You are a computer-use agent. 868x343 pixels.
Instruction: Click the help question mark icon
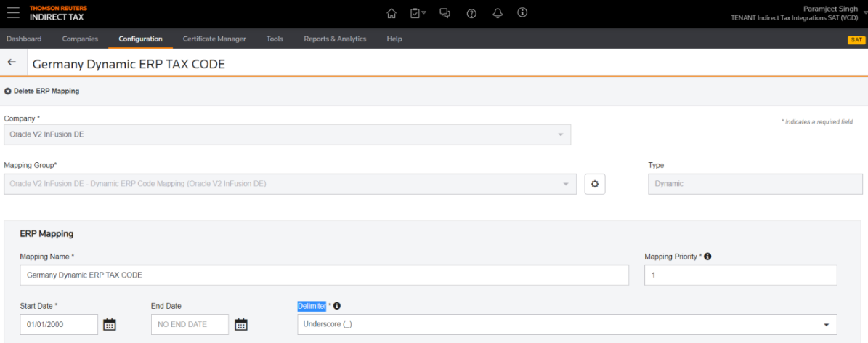coord(471,13)
